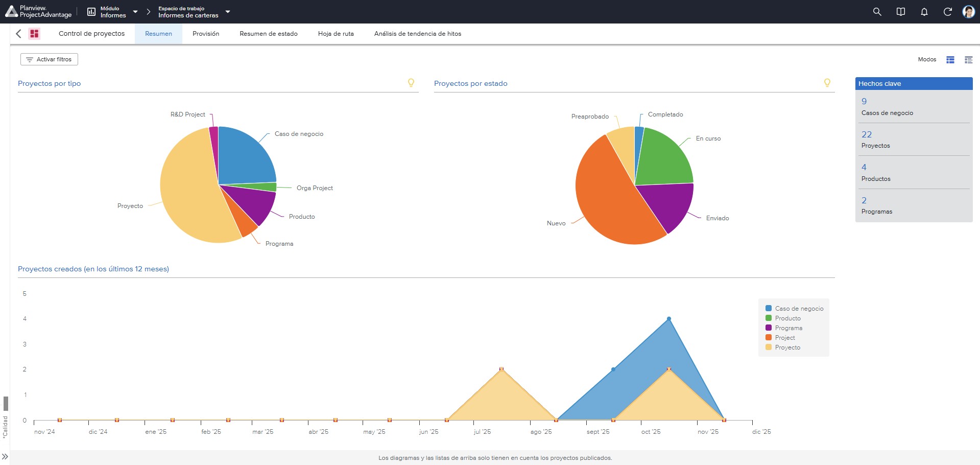Open the help book icon
This screenshot has width=980, height=465.
click(901, 12)
